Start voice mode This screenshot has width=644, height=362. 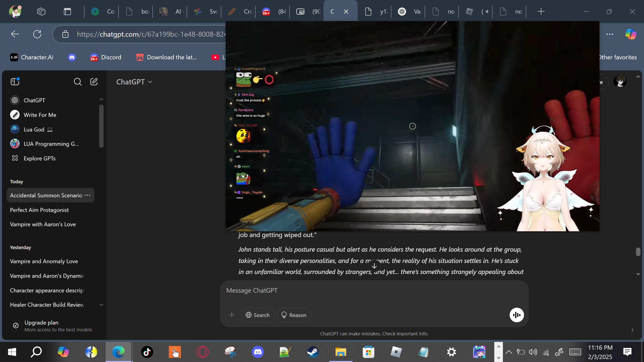click(x=517, y=315)
